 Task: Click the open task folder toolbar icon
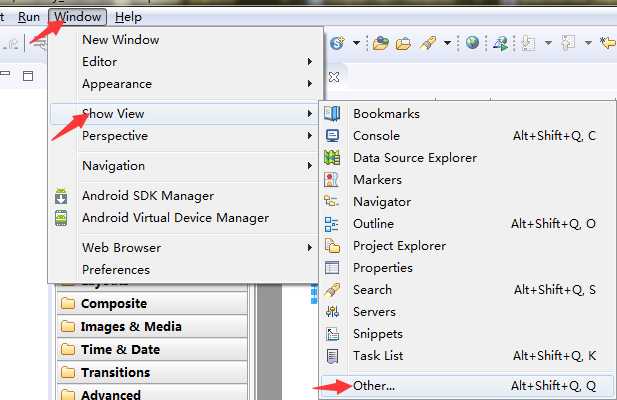(x=403, y=43)
